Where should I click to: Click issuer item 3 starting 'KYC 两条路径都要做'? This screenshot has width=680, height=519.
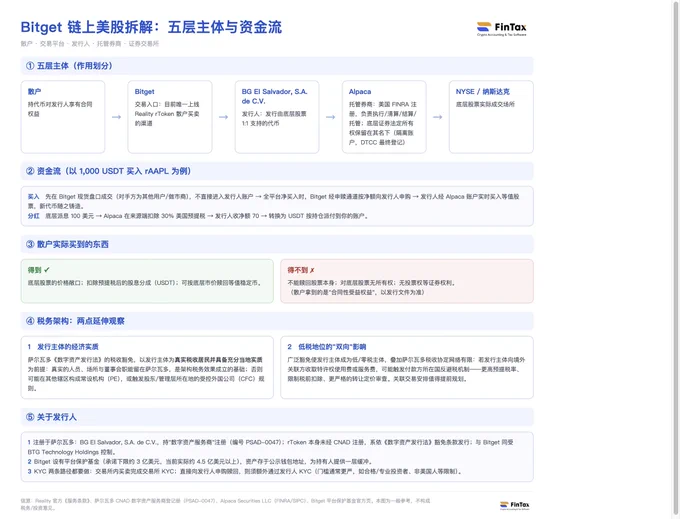[245, 471]
